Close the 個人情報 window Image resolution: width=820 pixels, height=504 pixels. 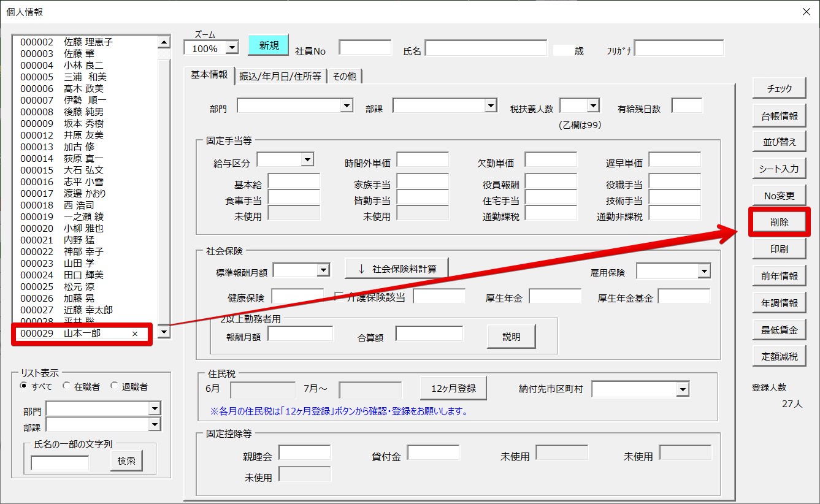point(806,12)
